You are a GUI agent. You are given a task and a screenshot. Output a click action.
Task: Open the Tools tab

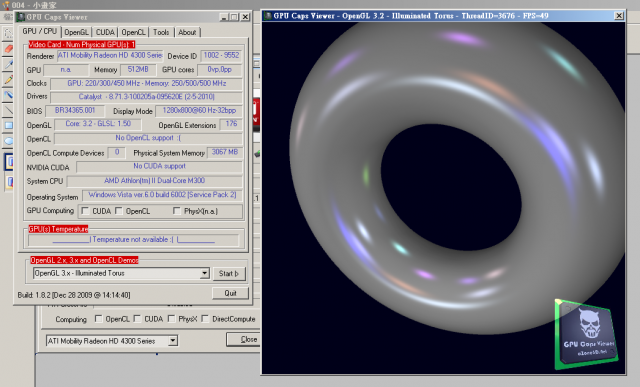coord(161,32)
